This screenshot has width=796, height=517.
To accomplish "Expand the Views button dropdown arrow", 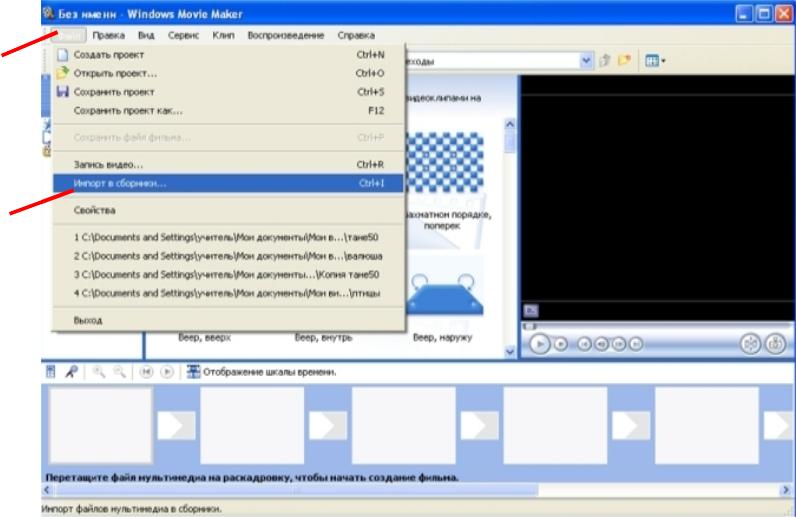I will [663, 61].
